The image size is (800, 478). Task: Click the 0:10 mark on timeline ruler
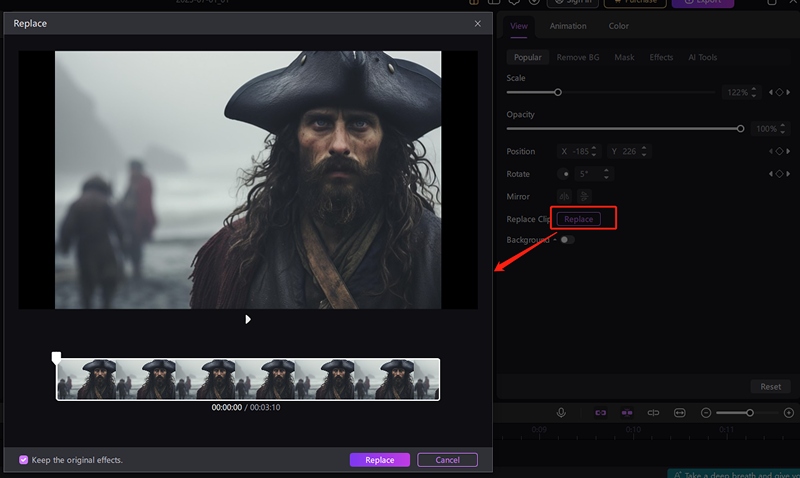coord(633,430)
